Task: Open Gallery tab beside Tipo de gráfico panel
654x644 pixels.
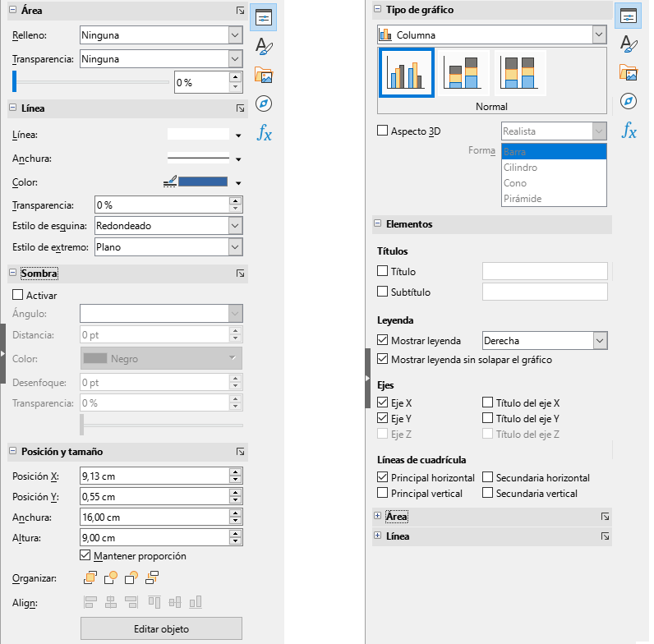Action: pos(629,73)
